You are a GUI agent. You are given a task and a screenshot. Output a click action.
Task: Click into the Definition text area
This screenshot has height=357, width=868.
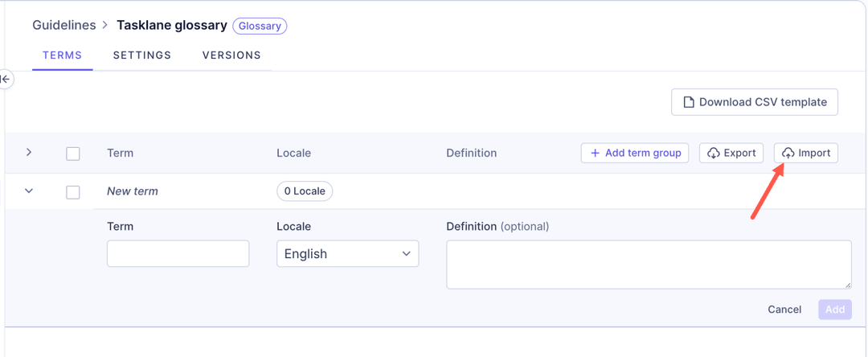(x=649, y=265)
